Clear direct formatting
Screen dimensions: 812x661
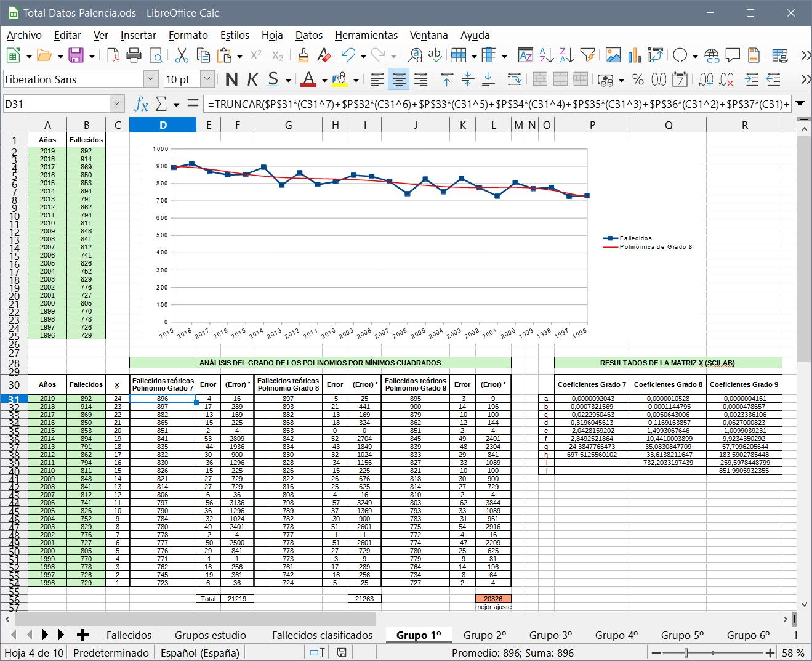point(324,56)
